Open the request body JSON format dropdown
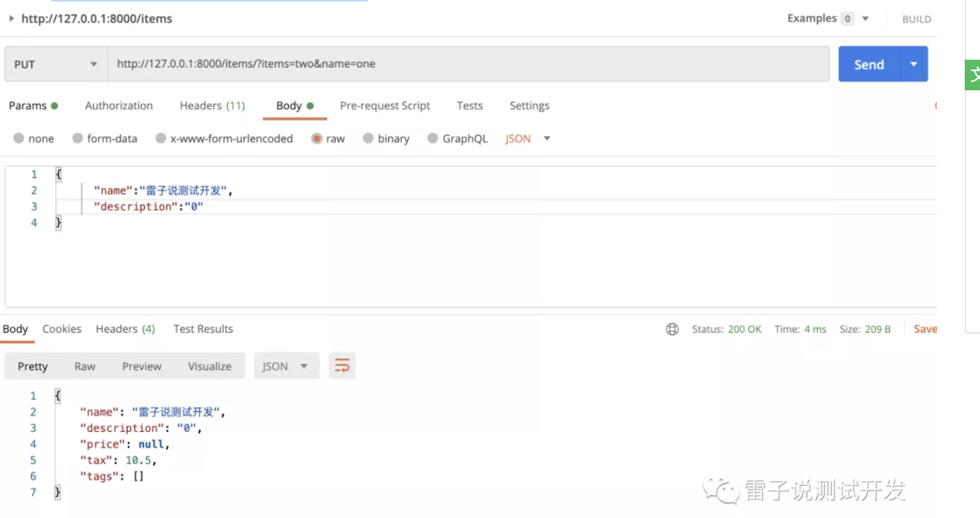The height and width of the screenshot is (518, 980). coord(527,138)
